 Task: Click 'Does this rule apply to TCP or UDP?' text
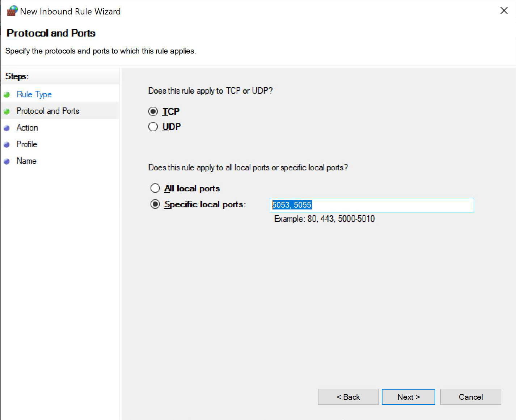click(211, 91)
